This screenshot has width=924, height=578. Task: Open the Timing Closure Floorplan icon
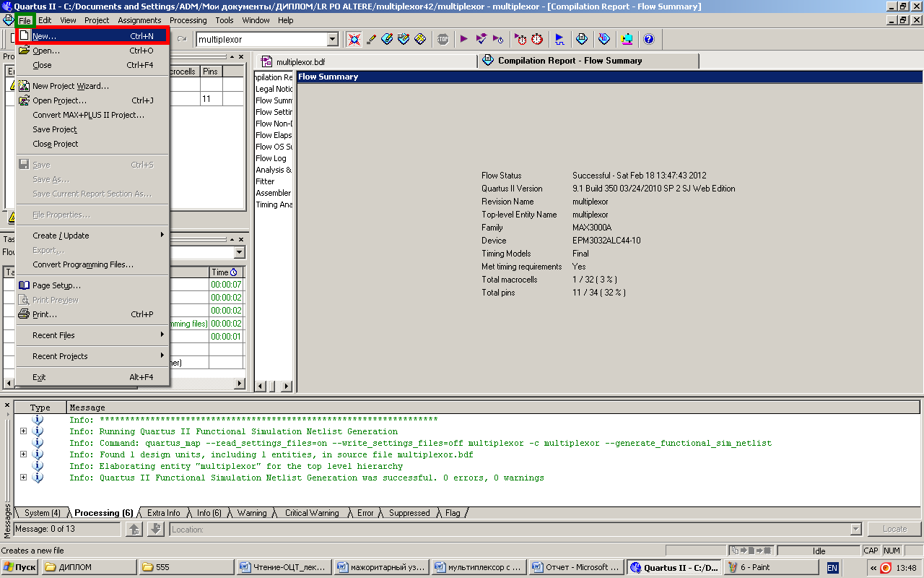point(420,39)
